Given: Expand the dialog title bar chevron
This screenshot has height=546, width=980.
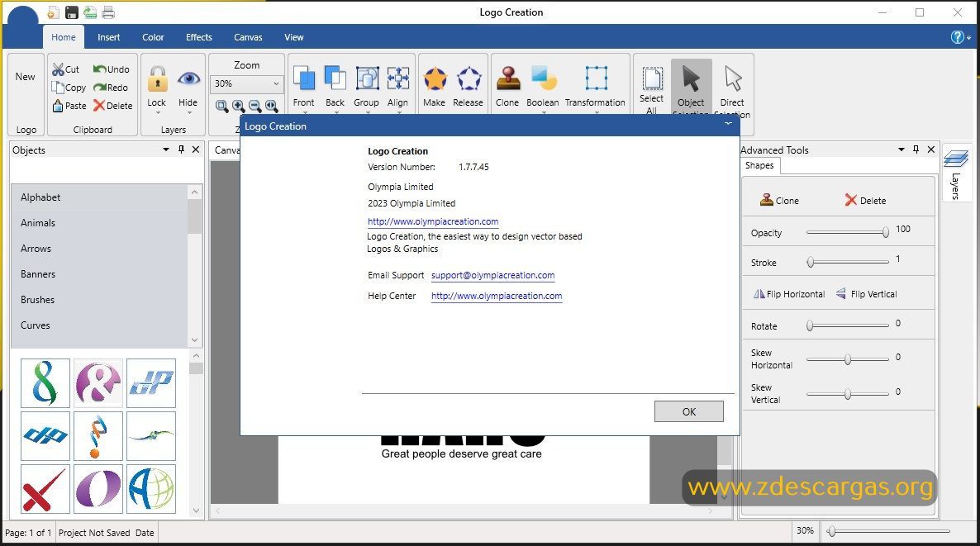Looking at the screenshot, I should 728,124.
